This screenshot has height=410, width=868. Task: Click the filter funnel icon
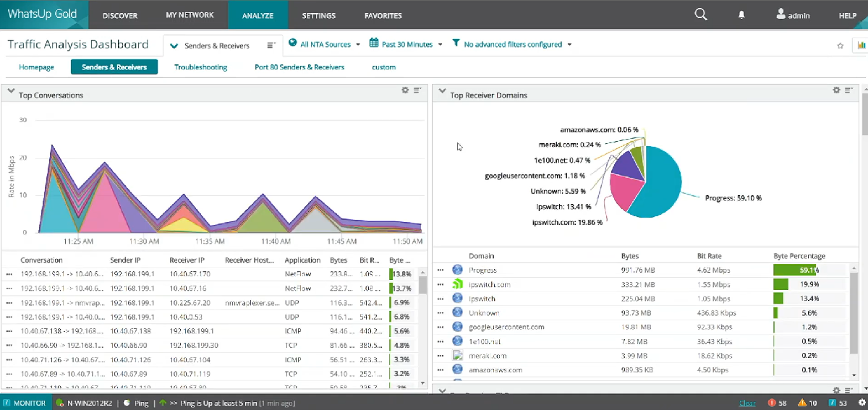pyautogui.click(x=456, y=43)
